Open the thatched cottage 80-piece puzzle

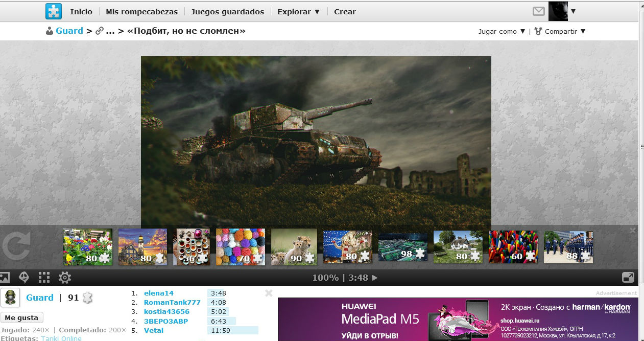[x=458, y=246]
